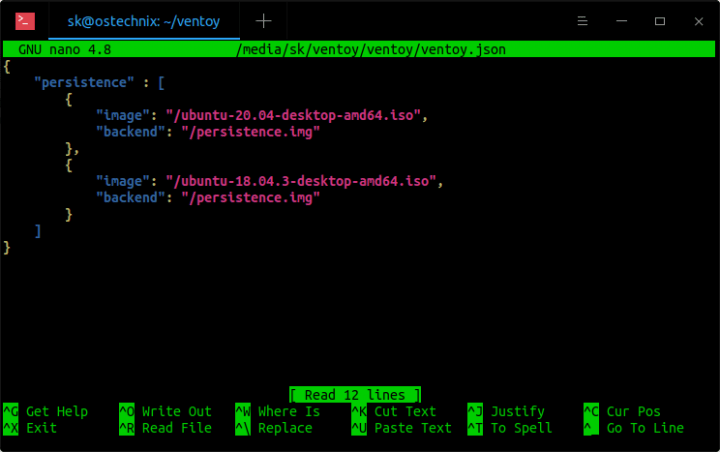Click the Get Help shortcut
Image resolution: width=720 pixels, height=452 pixels.
(56, 411)
